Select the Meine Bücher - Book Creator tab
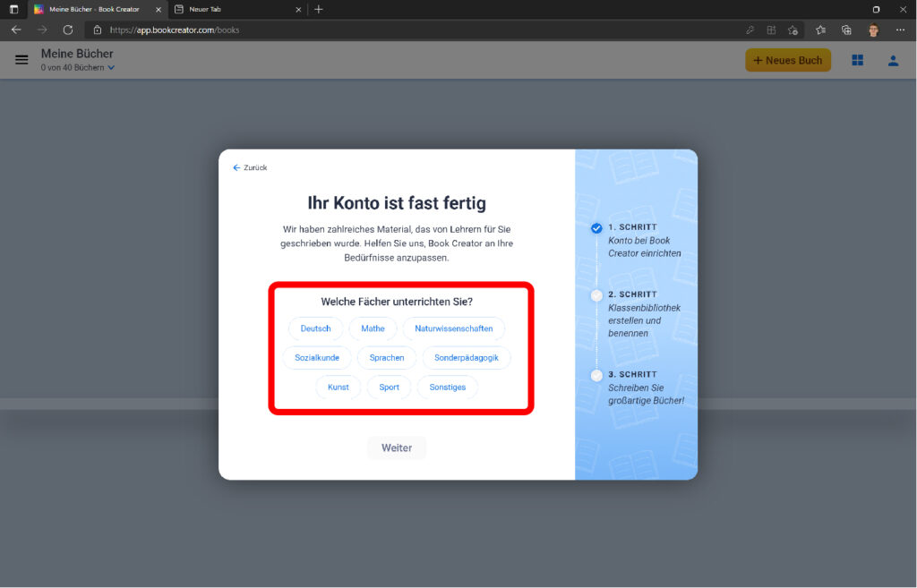 click(94, 9)
